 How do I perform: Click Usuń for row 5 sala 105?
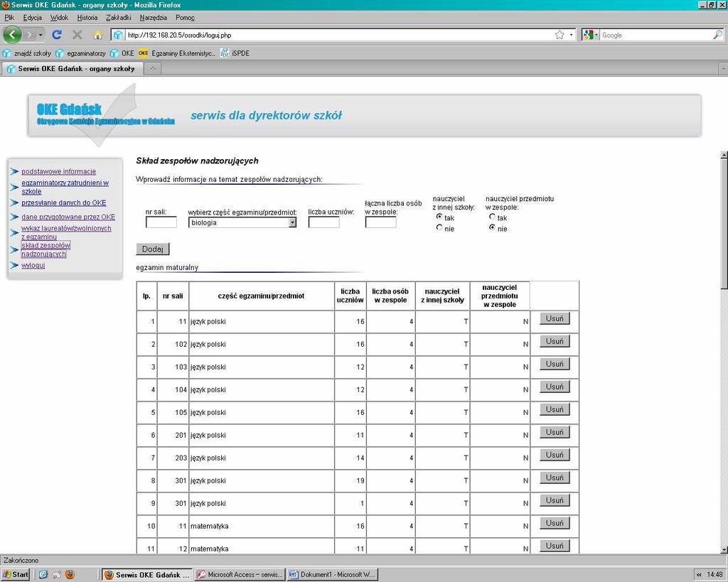(555, 410)
